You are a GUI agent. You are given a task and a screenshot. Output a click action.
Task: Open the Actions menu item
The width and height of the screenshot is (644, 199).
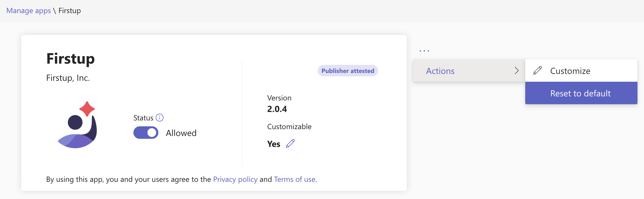pos(469,70)
